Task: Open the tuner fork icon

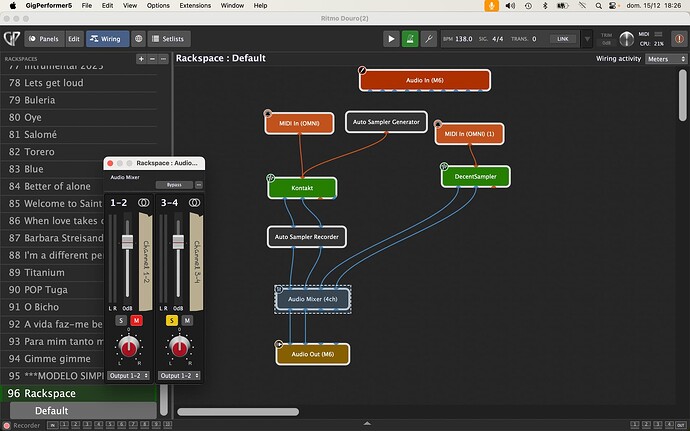Action: [429, 39]
